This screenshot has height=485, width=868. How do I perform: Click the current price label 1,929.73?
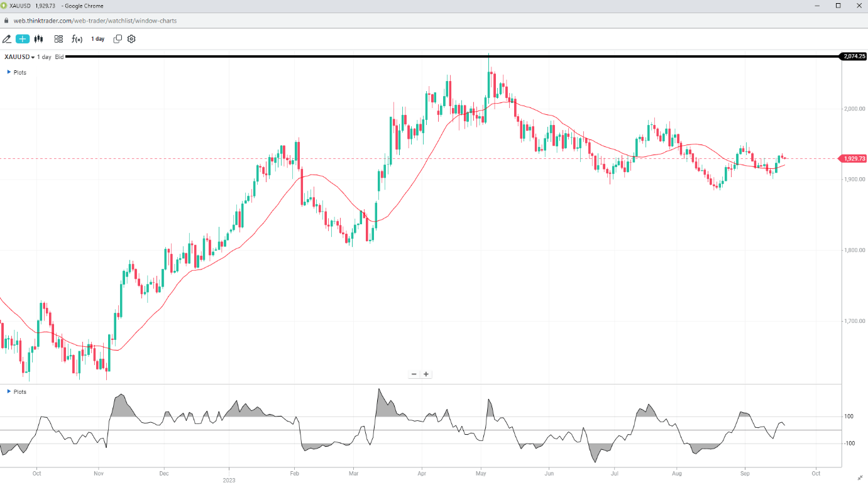coord(854,158)
